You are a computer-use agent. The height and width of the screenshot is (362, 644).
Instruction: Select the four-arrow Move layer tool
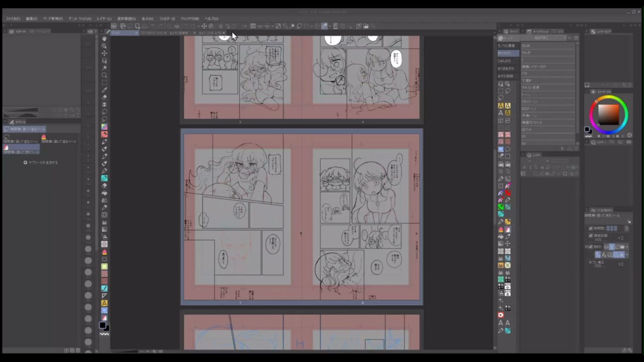[x=104, y=53]
